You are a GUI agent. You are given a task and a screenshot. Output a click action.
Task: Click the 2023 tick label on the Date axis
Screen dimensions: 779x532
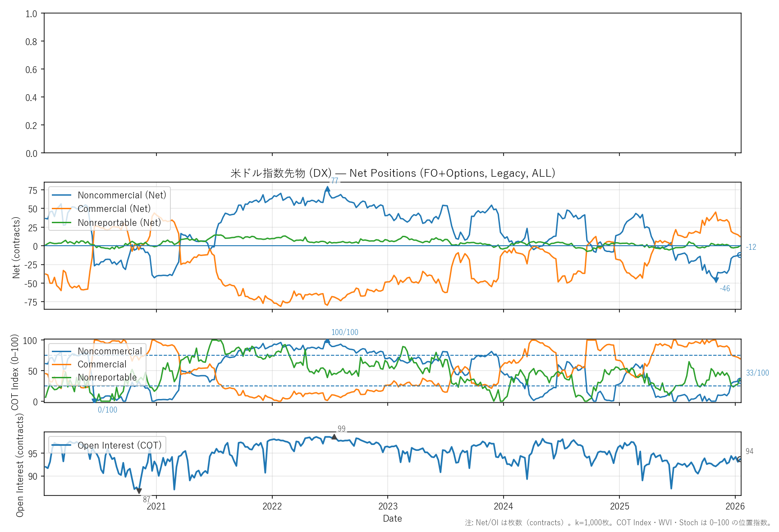[388, 506]
